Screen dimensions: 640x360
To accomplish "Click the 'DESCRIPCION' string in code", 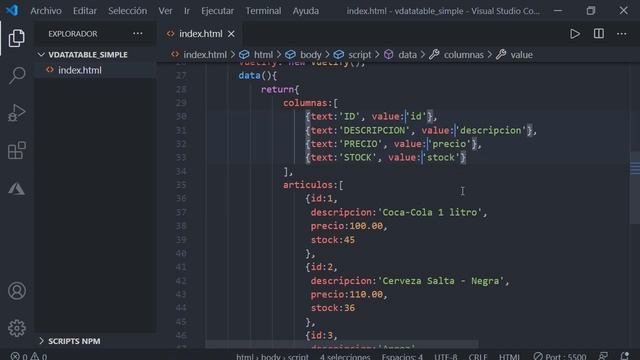I will 374,130.
